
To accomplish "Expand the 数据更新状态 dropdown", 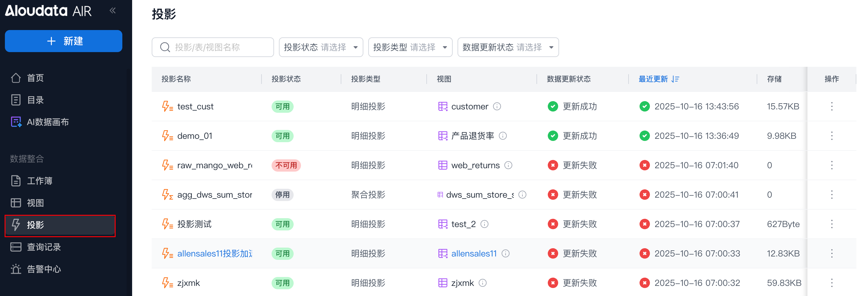I will pos(508,47).
